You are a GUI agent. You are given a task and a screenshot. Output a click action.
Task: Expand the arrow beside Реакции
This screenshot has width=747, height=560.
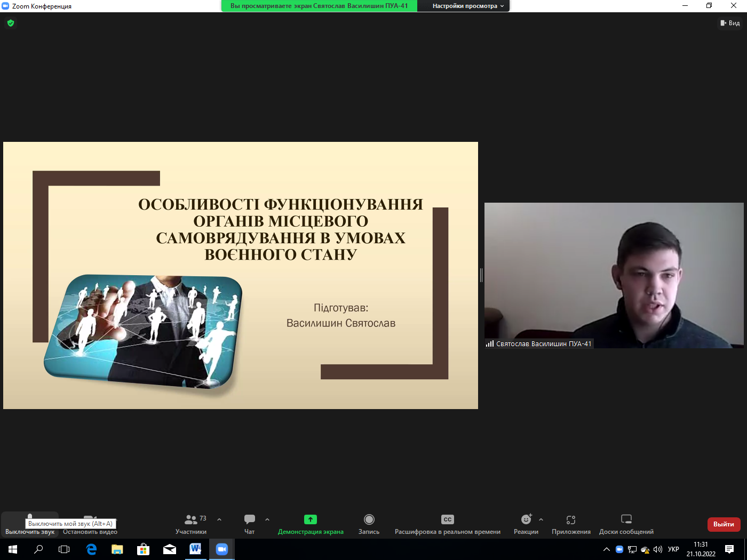pyautogui.click(x=541, y=519)
